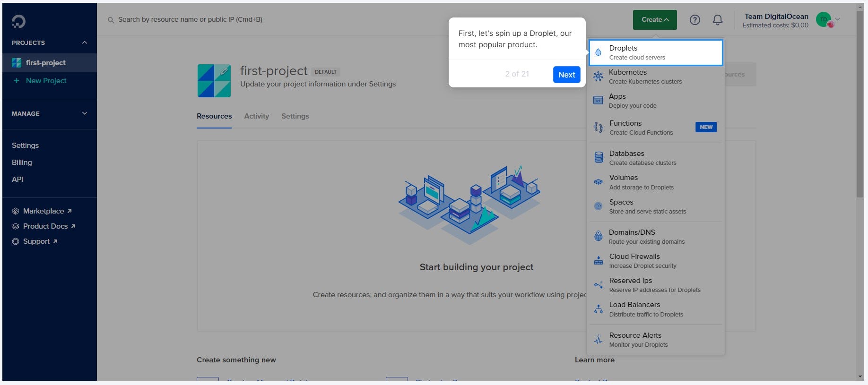The width and height of the screenshot is (868, 385).
Task: Choose Databases in Create menu
Action: (x=656, y=158)
